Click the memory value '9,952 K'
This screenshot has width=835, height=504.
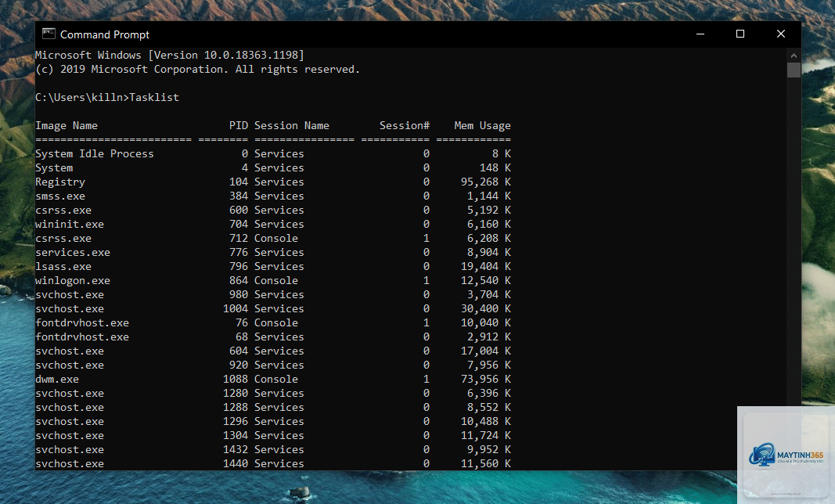click(489, 450)
